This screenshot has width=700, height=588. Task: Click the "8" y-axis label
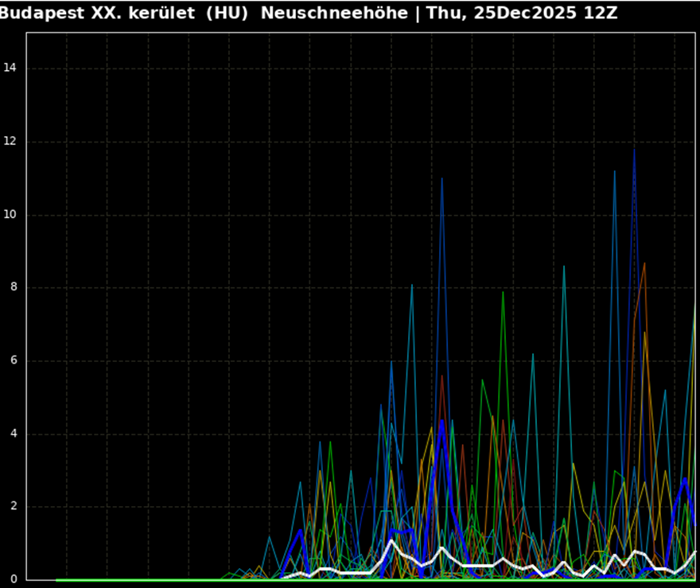click(13, 288)
